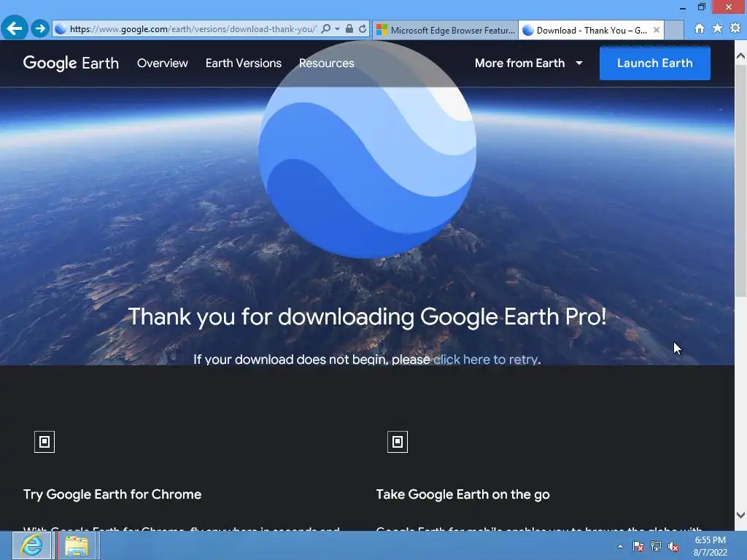Open the Action Center flag icon

638,546
